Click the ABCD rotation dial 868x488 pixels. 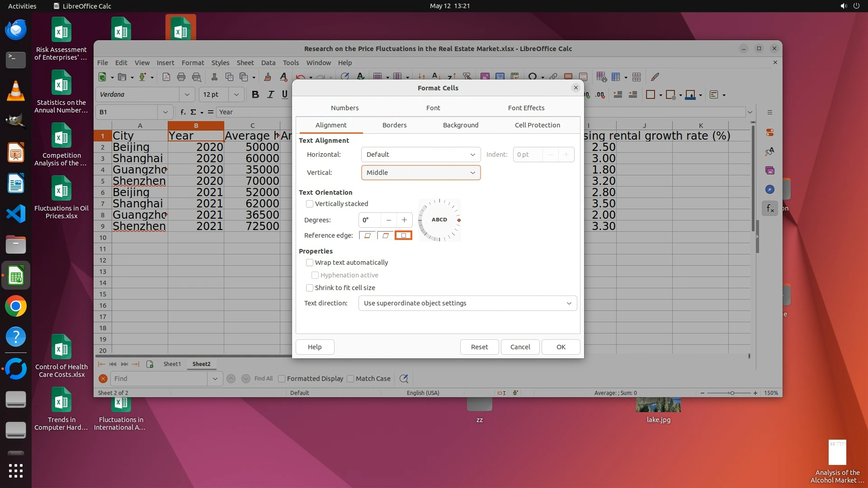(x=439, y=220)
